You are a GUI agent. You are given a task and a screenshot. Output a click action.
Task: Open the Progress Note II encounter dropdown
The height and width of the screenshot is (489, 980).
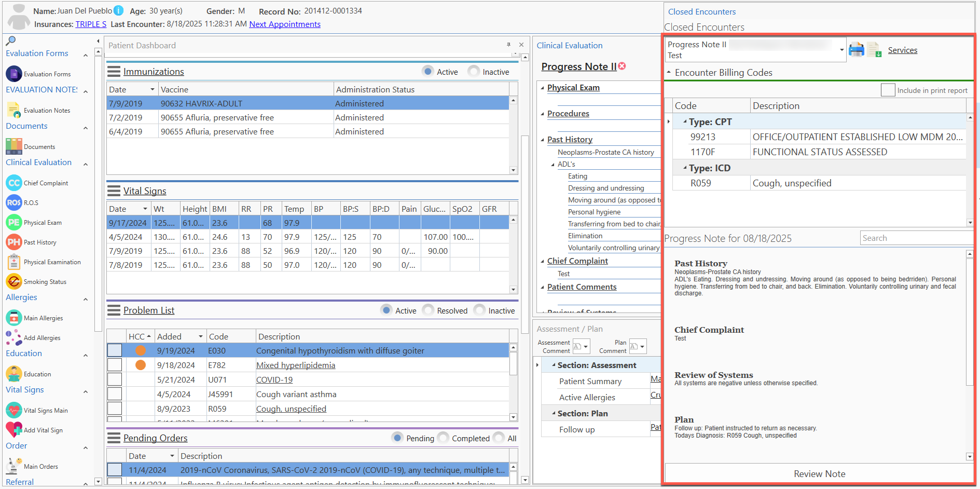(841, 50)
